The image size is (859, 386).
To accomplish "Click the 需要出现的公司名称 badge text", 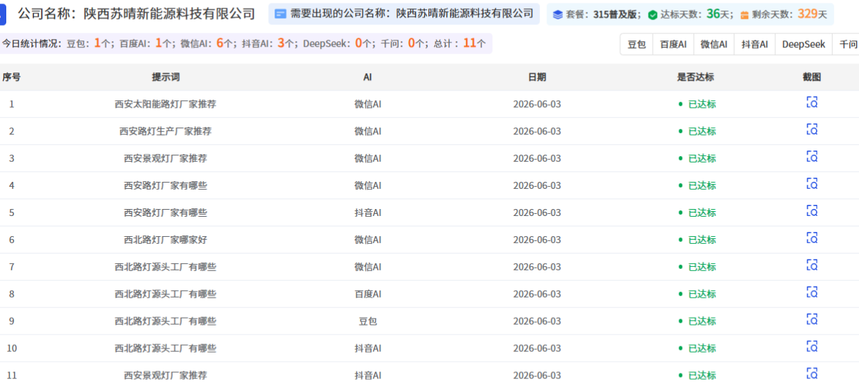I will tap(411, 14).
